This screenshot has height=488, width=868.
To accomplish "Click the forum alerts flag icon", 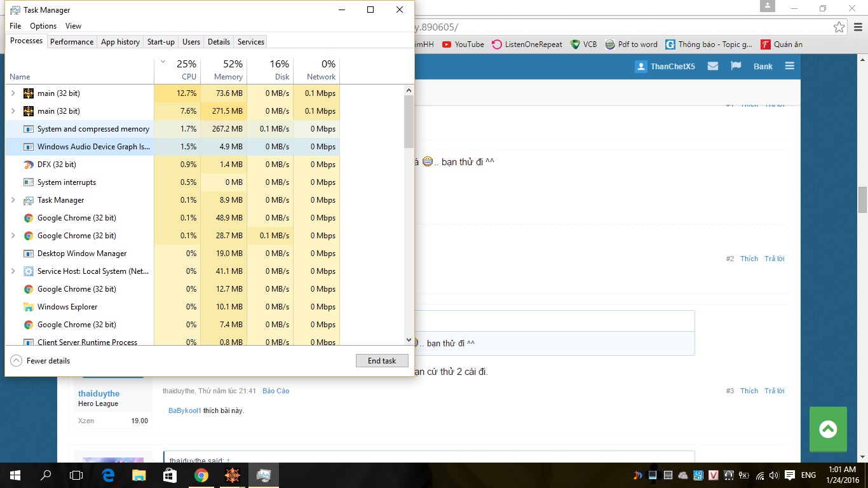I will point(736,66).
